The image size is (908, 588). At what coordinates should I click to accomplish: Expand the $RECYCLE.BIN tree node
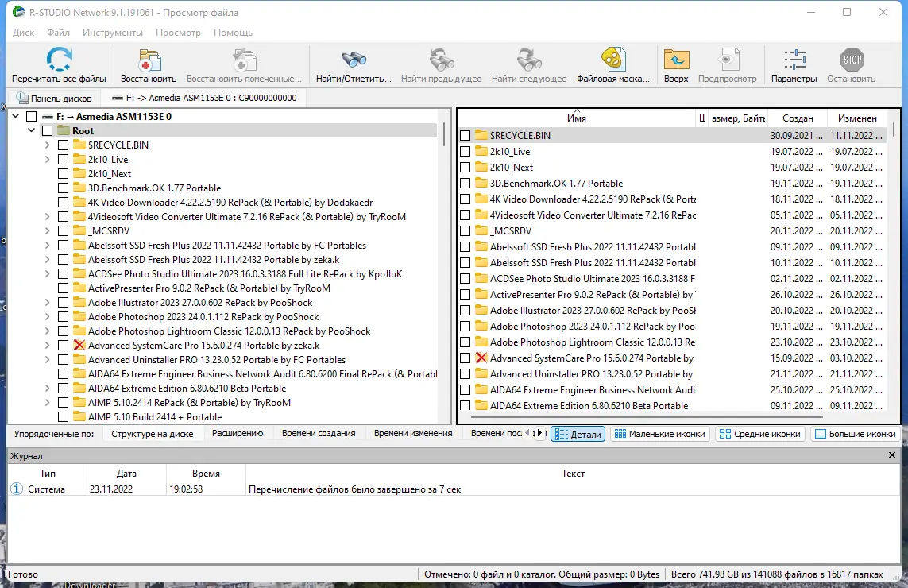48,145
